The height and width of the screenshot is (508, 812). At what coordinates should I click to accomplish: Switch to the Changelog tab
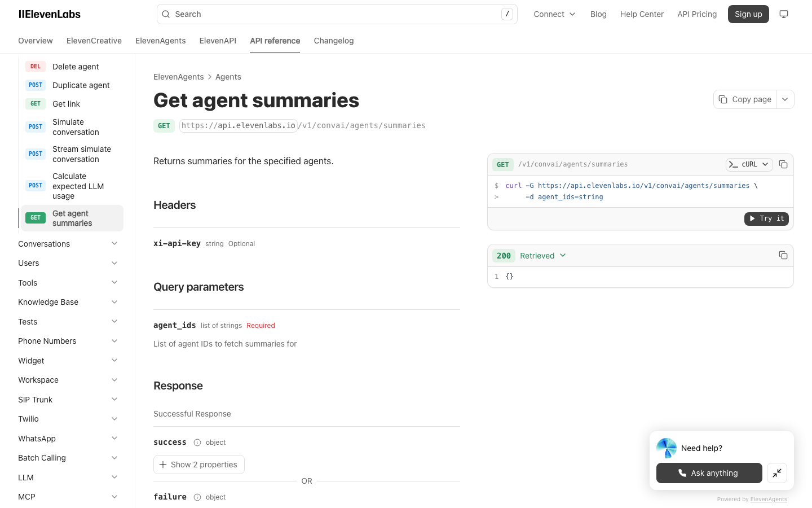334,41
